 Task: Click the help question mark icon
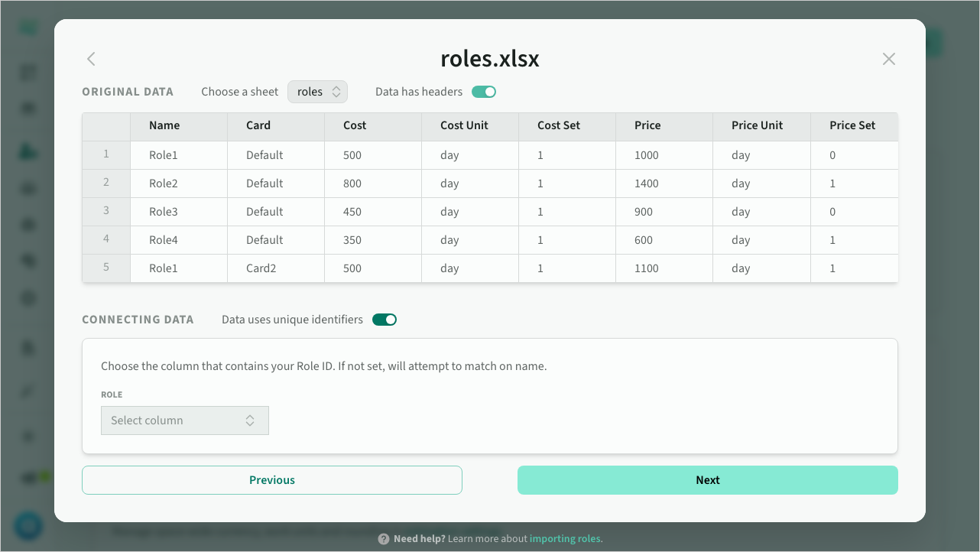tap(384, 539)
